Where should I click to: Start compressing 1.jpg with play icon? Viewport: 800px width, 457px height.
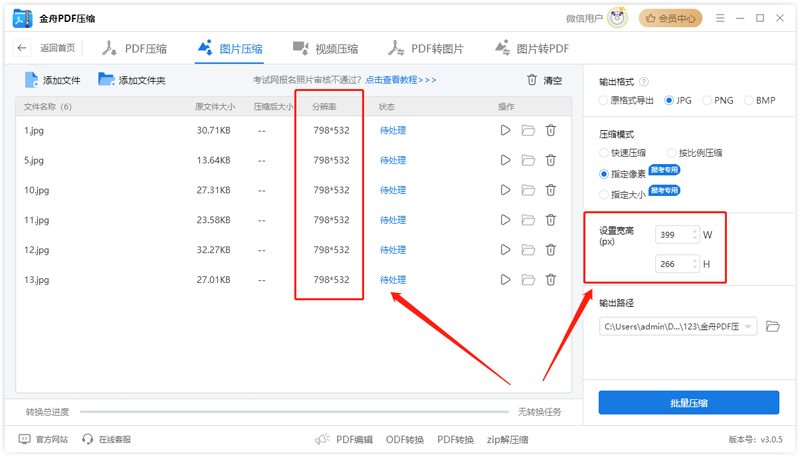(x=505, y=130)
